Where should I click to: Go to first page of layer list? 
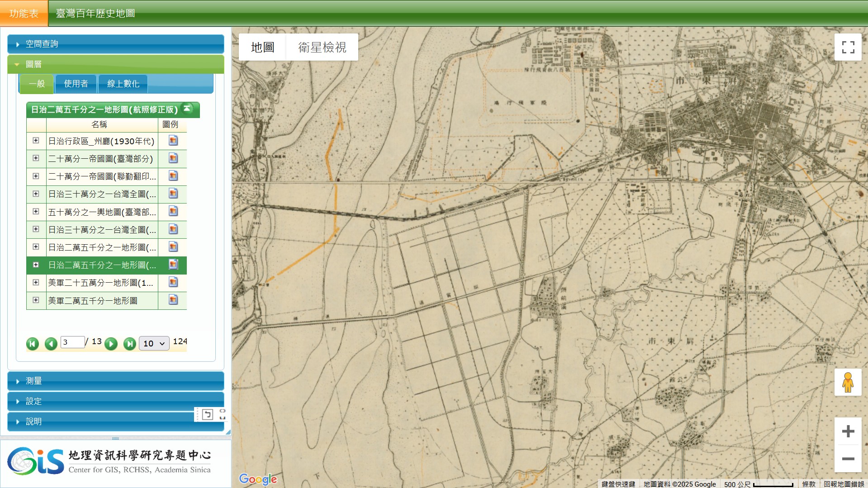(x=33, y=344)
